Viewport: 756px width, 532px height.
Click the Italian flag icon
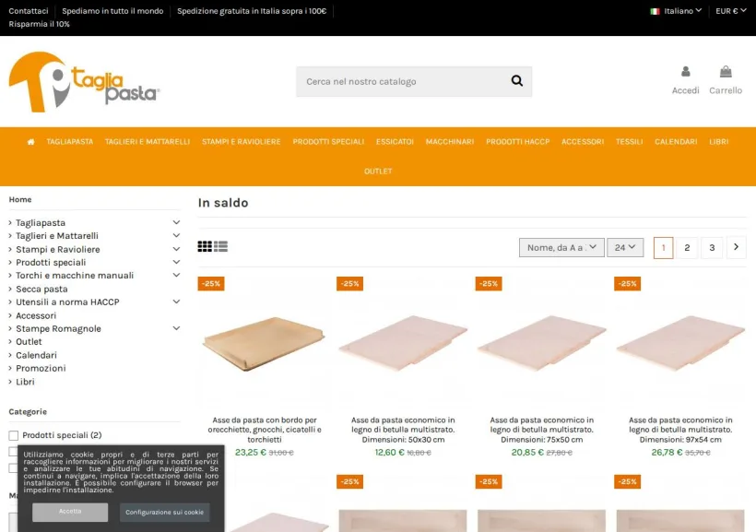(x=655, y=11)
